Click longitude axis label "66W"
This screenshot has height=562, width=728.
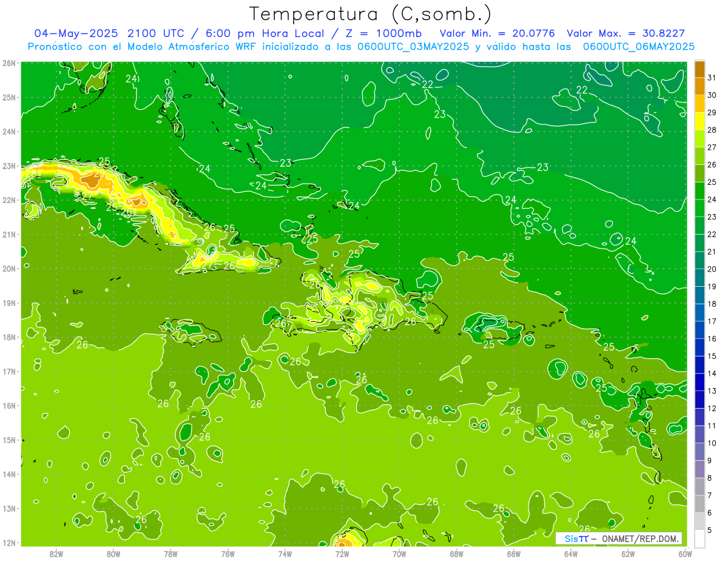514,554
